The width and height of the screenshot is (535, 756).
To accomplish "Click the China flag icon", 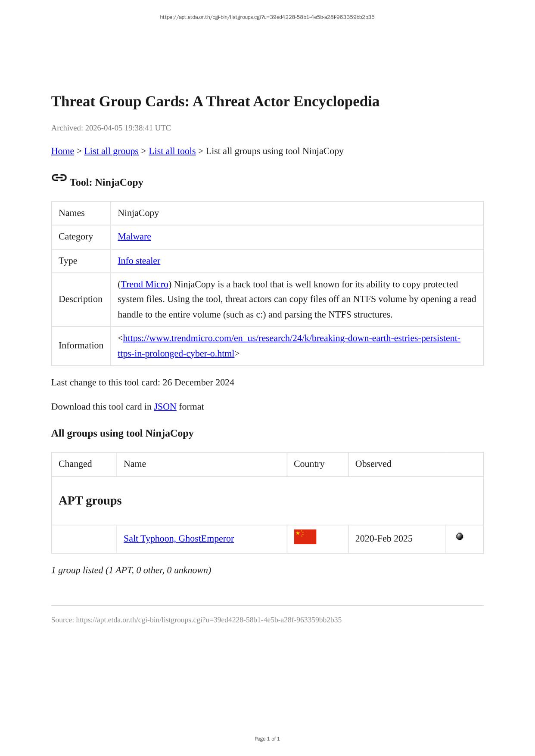I will (305, 537).
